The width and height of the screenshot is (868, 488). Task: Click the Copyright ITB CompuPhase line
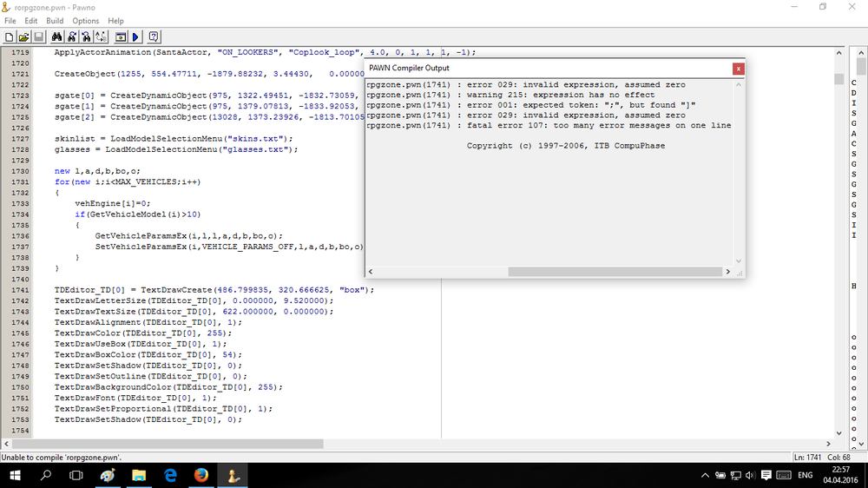(x=566, y=146)
